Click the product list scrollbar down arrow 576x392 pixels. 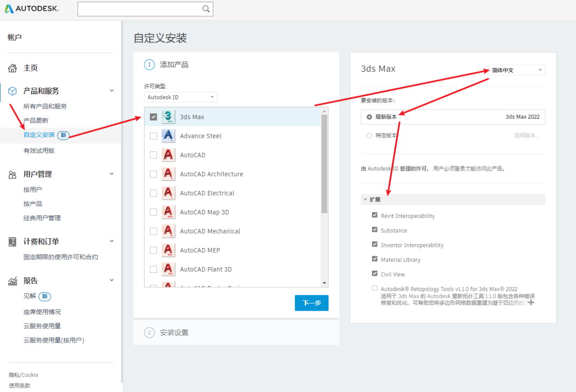click(x=324, y=283)
